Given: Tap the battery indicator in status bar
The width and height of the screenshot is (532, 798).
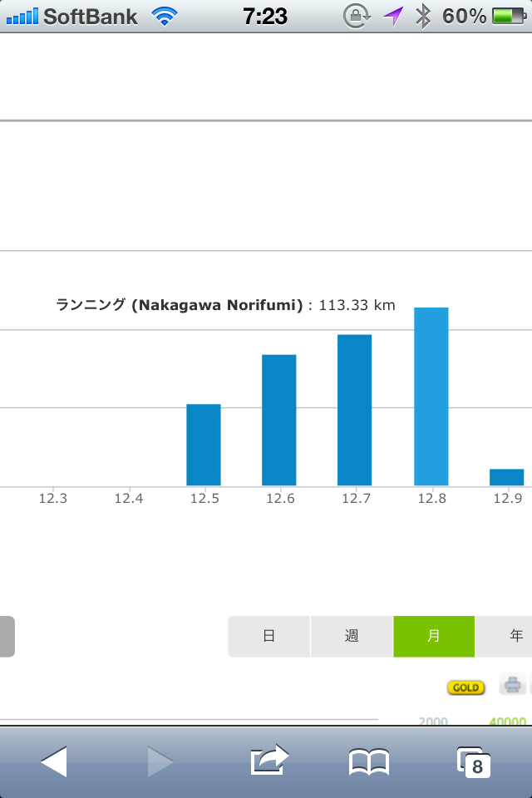Looking at the screenshot, I should tap(510, 17).
